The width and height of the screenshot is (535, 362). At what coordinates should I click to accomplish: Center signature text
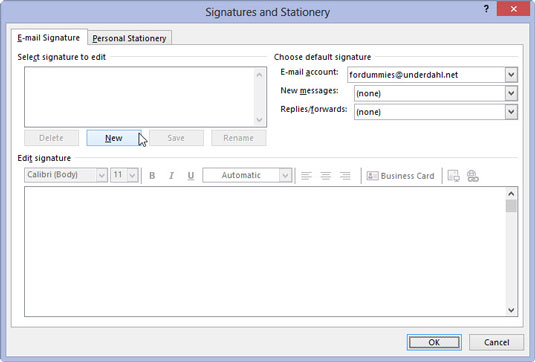(326, 176)
